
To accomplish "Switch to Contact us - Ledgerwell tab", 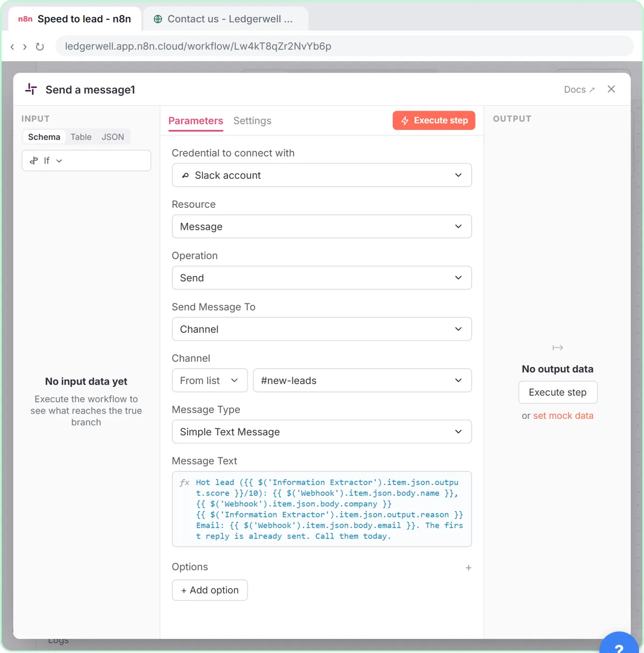I will pos(224,19).
